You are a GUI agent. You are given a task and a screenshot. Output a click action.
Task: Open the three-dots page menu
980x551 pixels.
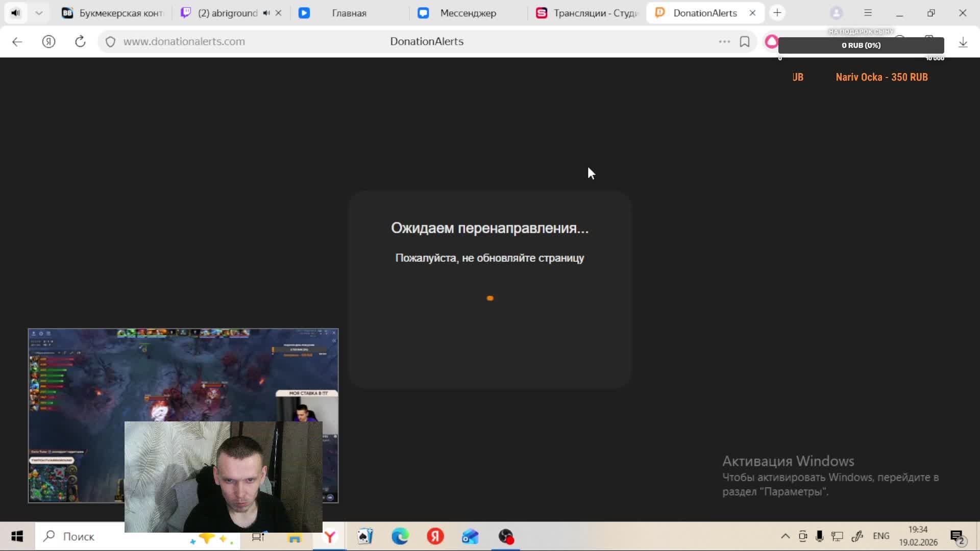pyautogui.click(x=724, y=42)
